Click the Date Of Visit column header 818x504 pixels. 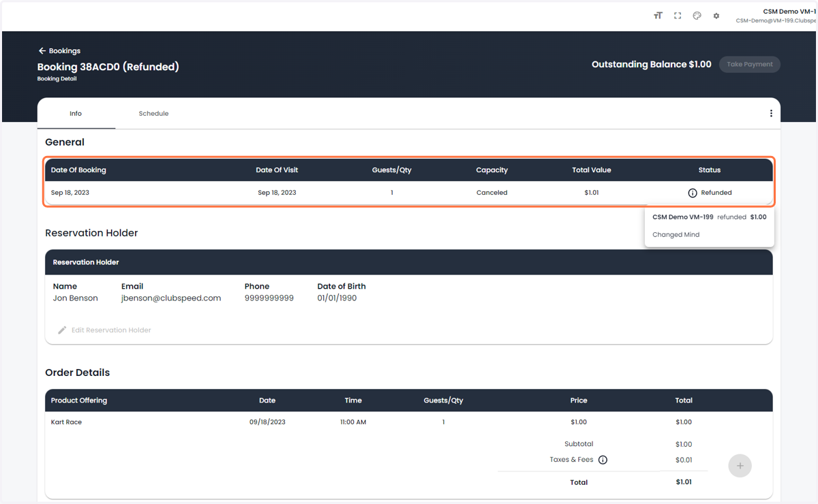click(277, 170)
